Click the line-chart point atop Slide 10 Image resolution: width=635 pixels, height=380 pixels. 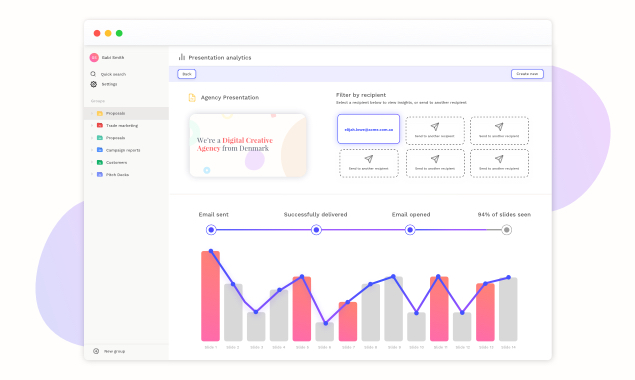click(416, 313)
